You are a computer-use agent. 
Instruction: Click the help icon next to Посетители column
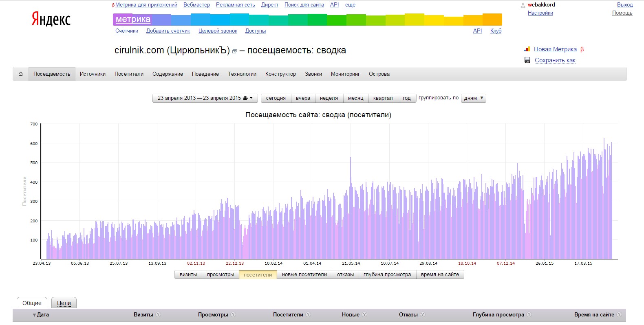pos(308,314)
